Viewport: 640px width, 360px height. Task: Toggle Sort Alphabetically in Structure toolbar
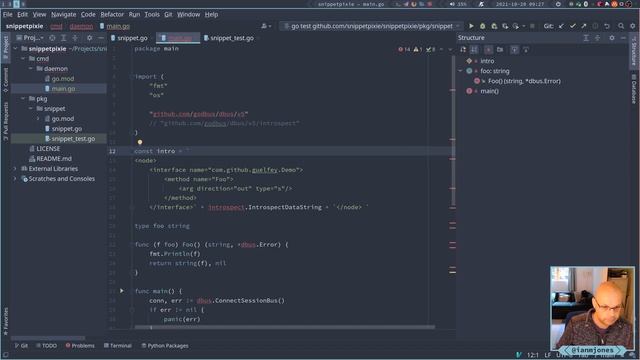(x=474, y=50)
